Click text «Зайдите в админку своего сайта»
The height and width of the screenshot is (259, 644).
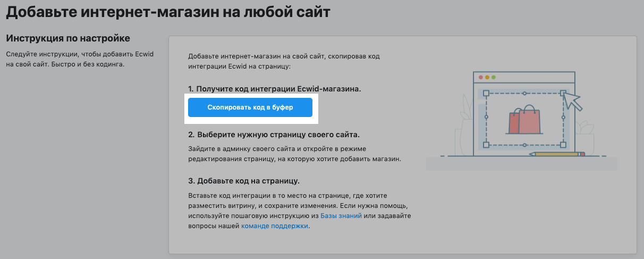tap(240, 149)
